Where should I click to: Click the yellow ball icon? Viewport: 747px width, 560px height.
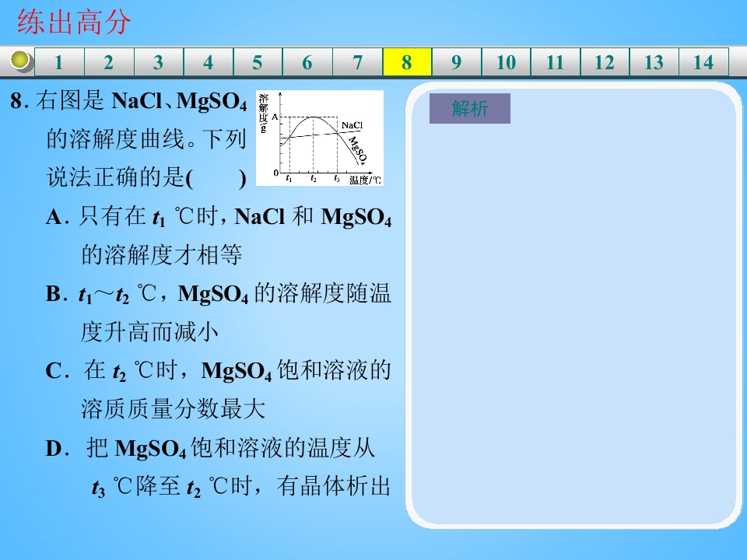point(20,61)
